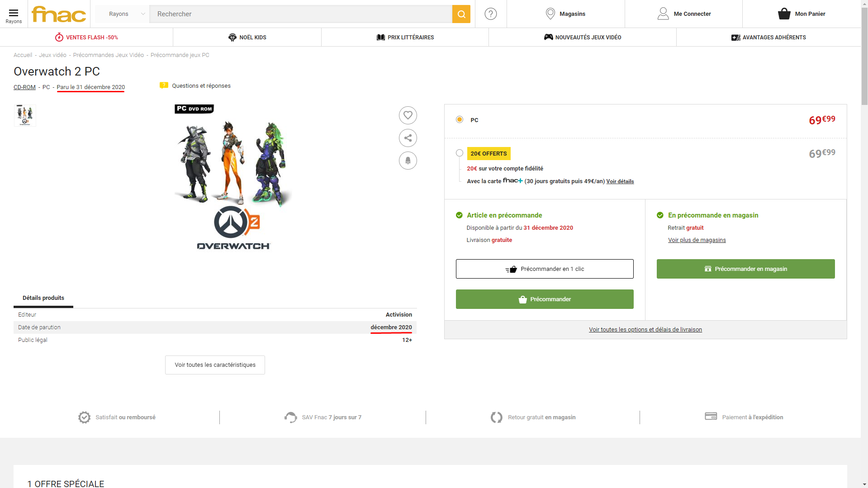The height and width of the screenshot is (488, 868).
Task: Click the 12+ public légal value
Action: click(407, 340)
